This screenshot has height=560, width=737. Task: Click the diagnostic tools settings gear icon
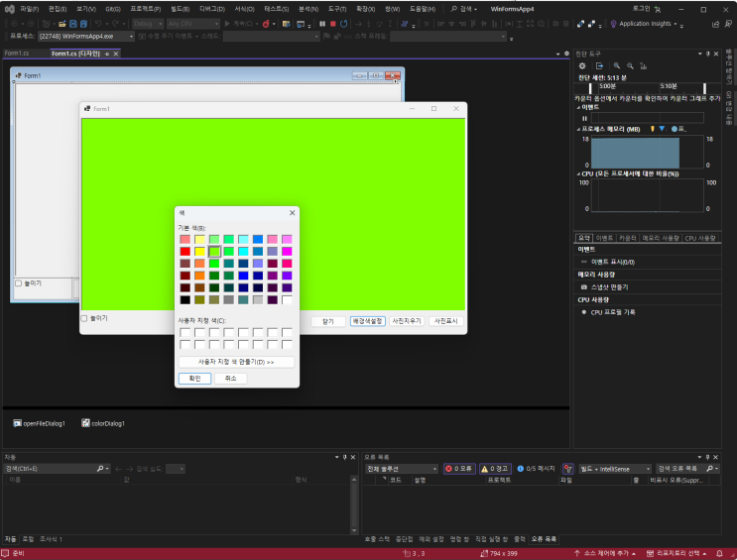coord(582,65)
